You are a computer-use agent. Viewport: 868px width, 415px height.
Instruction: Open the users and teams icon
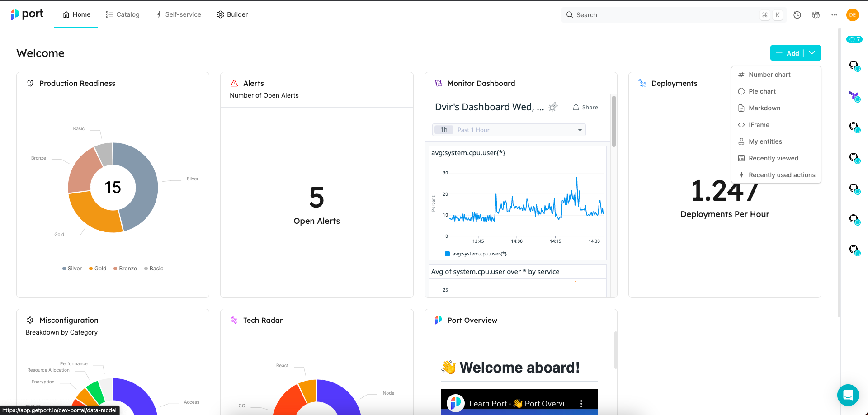point(816,15)
